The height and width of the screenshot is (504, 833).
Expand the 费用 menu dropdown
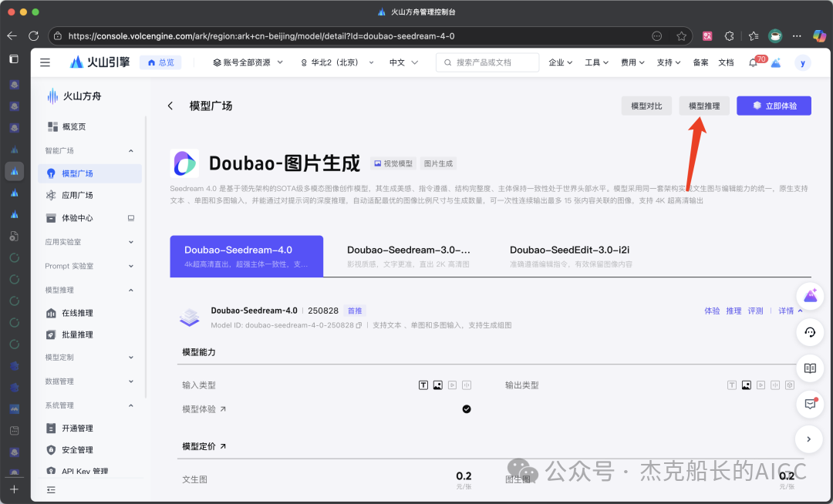[x=632, y=62]
